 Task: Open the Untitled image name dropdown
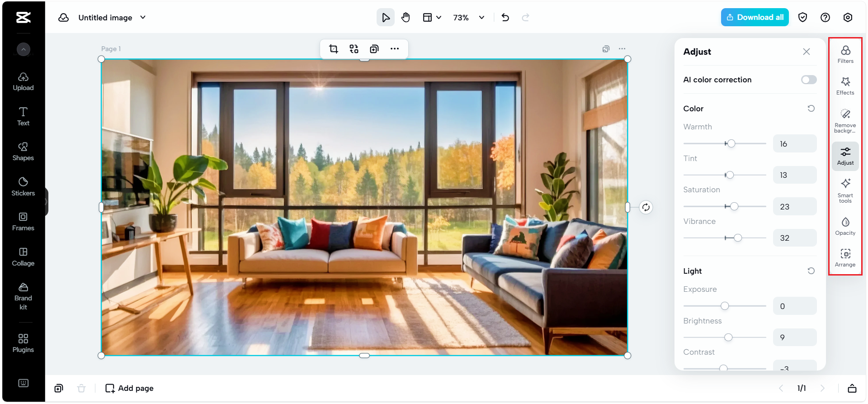[143, 18]
